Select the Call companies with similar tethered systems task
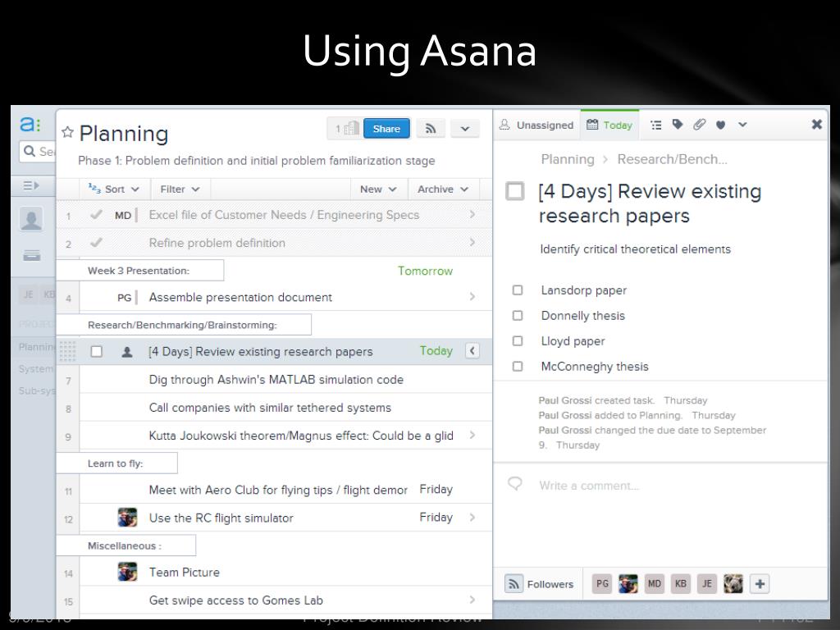 (270, 408)
